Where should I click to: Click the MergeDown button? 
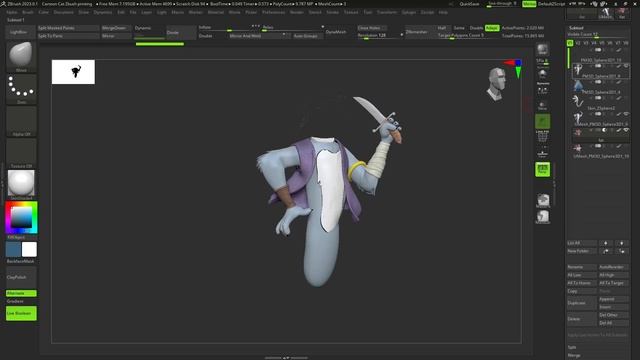[x=116, y=28]
